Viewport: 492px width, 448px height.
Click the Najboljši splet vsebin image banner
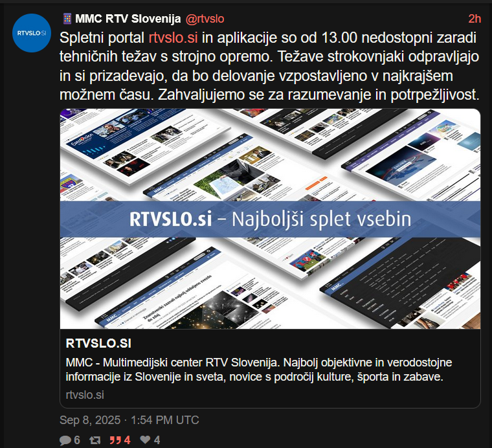click(x=270, y=219)
